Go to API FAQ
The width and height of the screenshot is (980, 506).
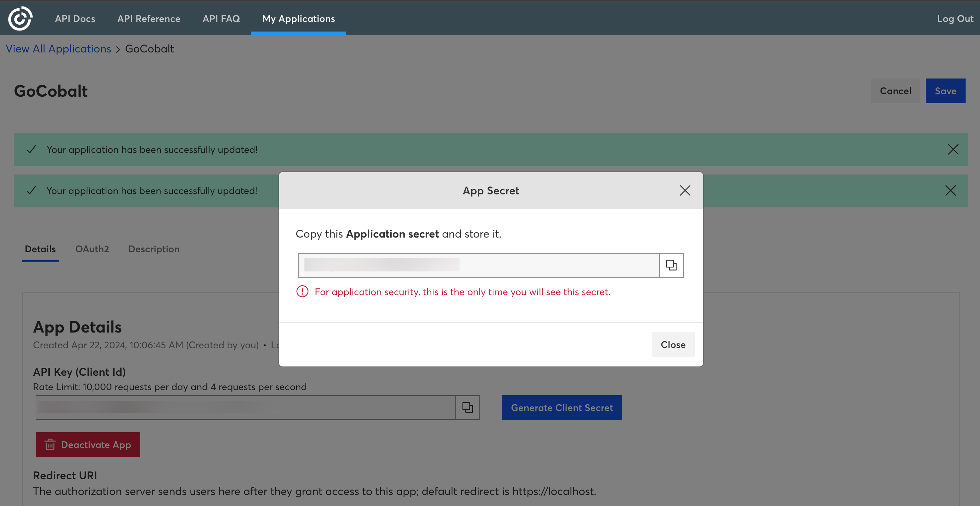tap(221, 18)
